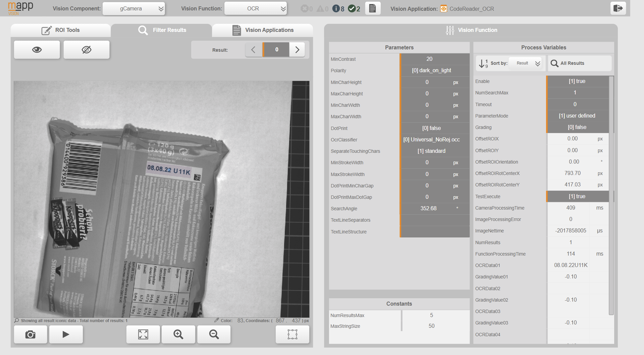
Task: Click the TextLineStructure empty field
Action: coord(435,232)
